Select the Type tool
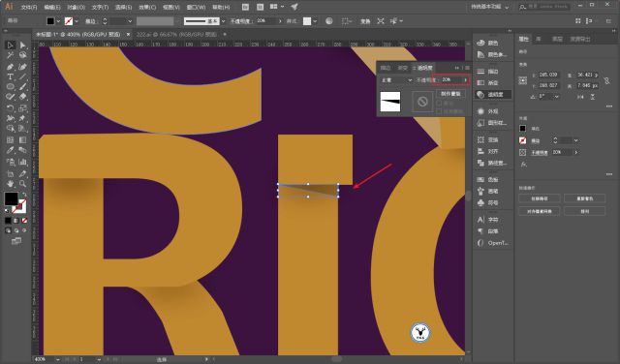620x364 pixels. (11, 76)
